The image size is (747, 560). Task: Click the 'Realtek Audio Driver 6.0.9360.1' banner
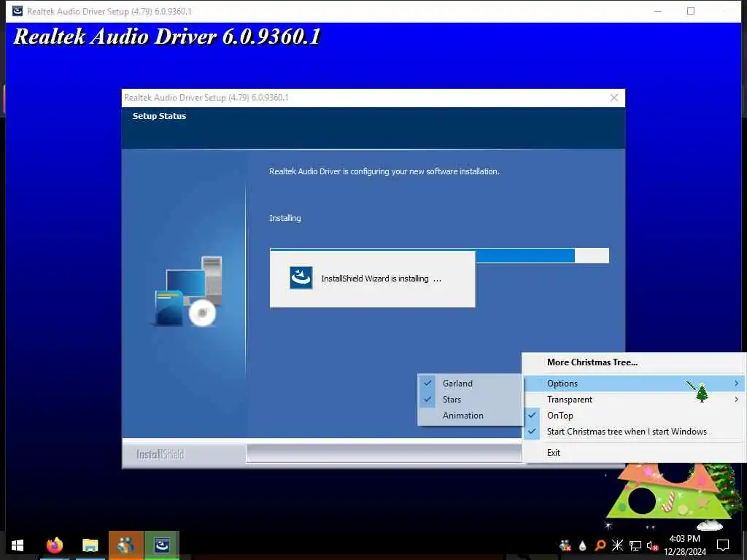coord(167,36)
